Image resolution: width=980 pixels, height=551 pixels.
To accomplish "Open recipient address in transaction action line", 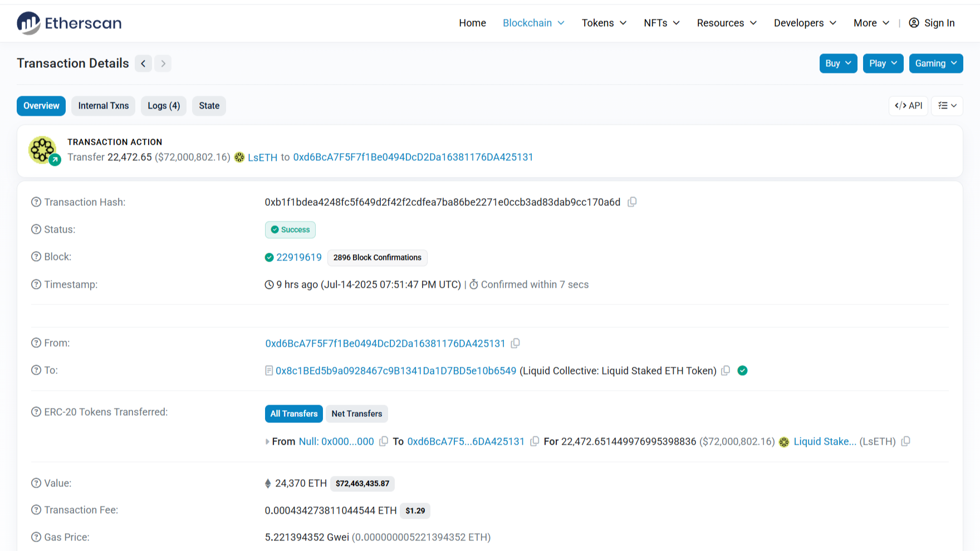I will 413,158.
